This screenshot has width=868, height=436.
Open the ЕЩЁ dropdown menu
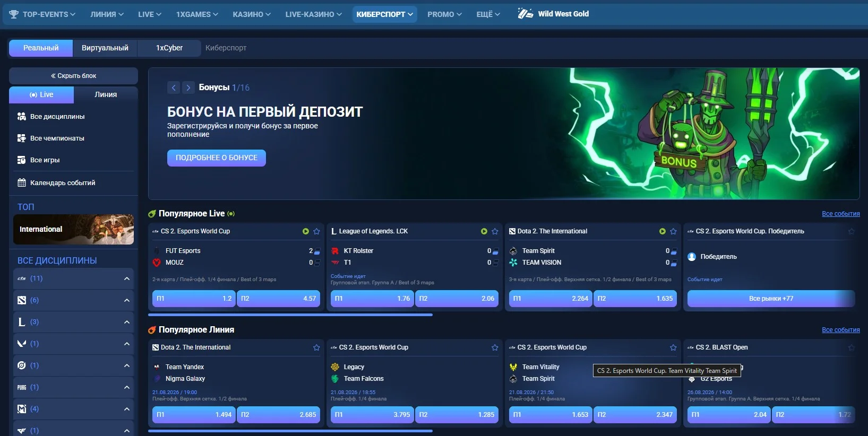[x=488, y=14]
